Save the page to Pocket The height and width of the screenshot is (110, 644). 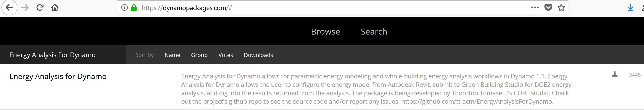click(548, 8)
